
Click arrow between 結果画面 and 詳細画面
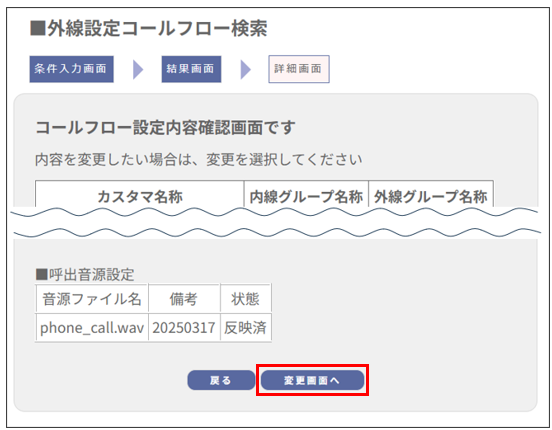pyautogui.click(x=245, y=69)
